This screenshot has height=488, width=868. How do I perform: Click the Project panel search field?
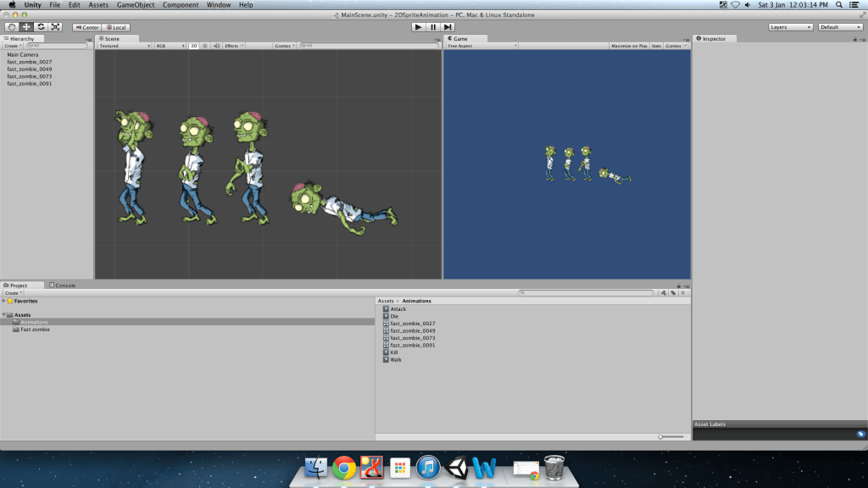587,293
